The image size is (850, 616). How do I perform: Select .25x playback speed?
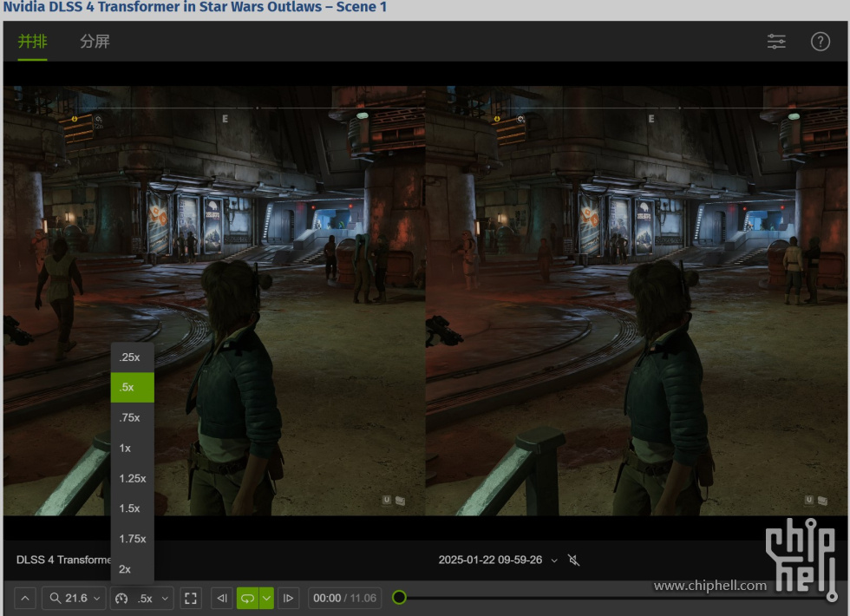(x=132, y=357)
